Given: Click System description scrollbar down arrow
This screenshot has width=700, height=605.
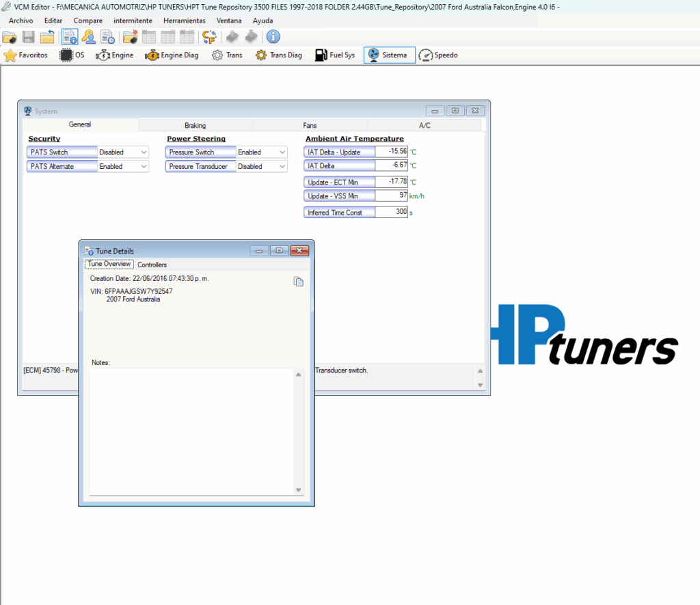Looking at the screenshot, I should (481, 385).
